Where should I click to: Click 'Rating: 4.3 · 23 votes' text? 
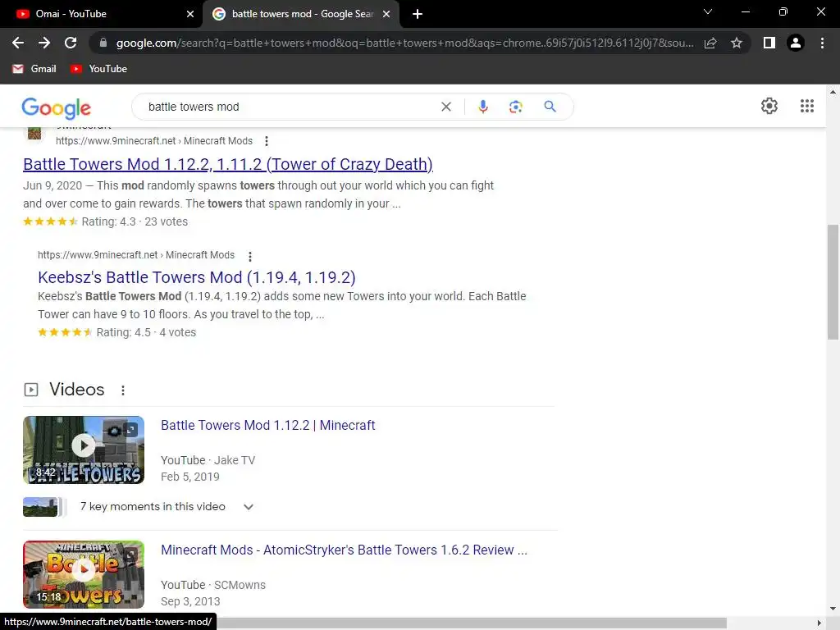coord(135,221)
